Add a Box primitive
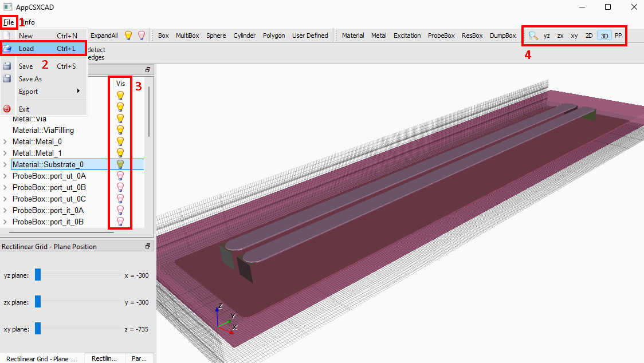The width and height of the screenshot is (644, 363). coord(163,35)
